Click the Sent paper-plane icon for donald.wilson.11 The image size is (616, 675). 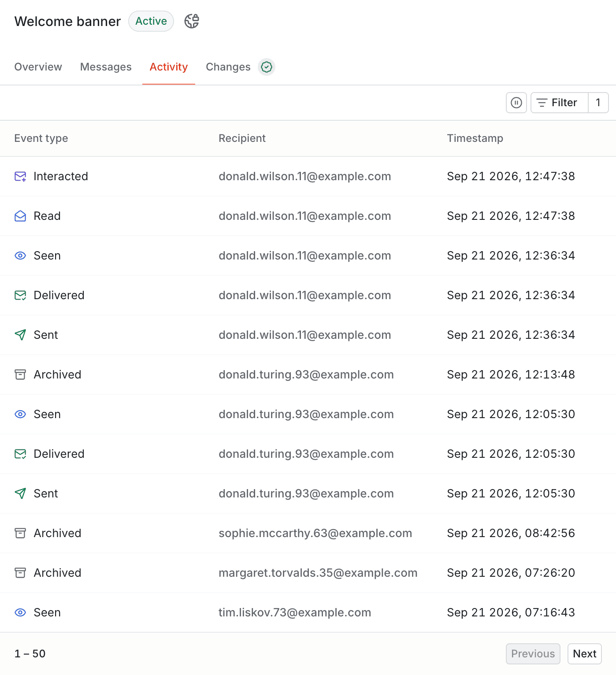(x=20, y=335)
